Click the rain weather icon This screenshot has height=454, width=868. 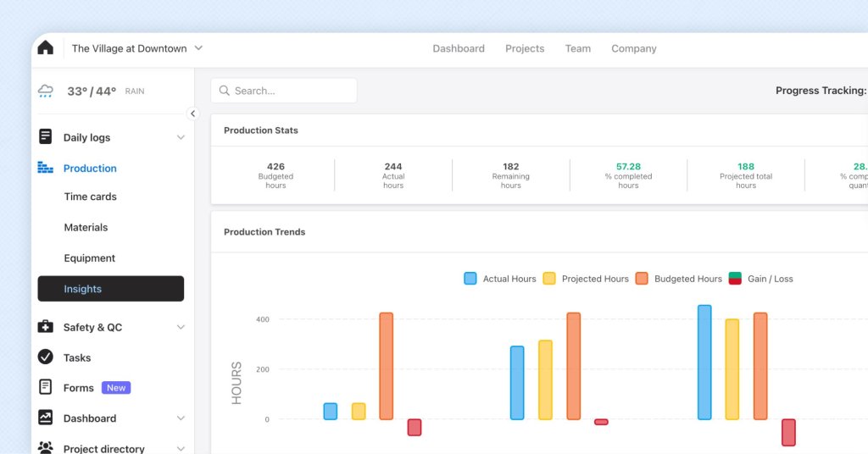tap(46, 91)
